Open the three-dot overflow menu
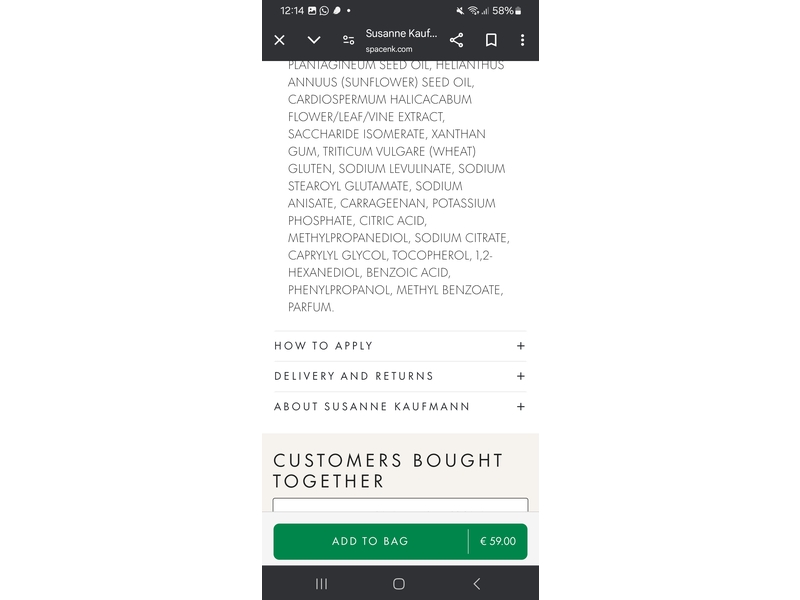Viewport: 800px width, 600px height. 522,40
